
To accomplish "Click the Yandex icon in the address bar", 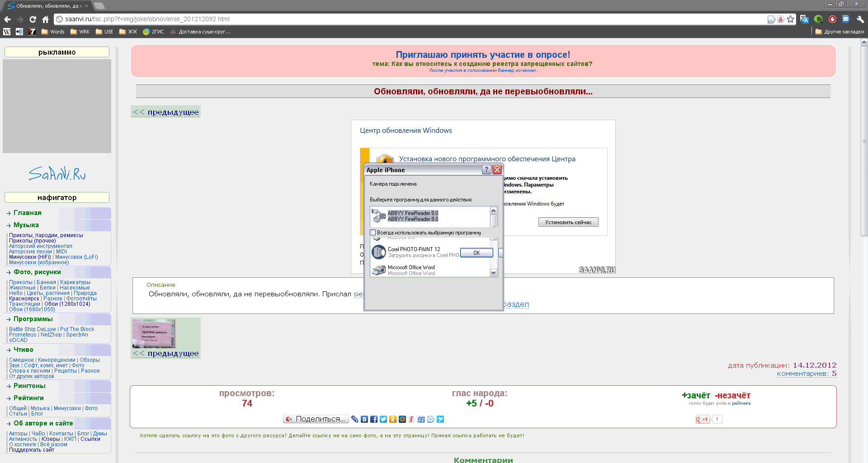I will (x=781, y=19).
